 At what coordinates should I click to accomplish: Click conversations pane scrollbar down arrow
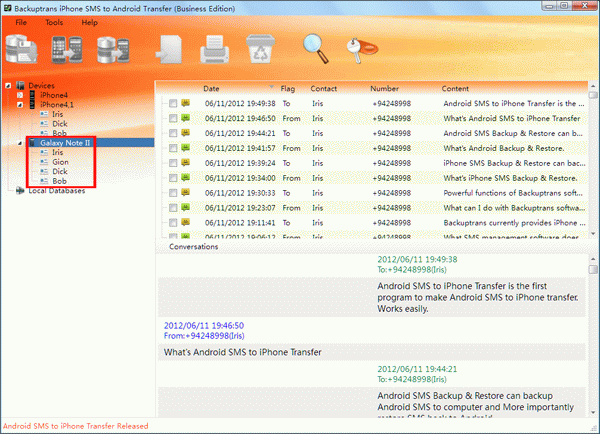593,413
